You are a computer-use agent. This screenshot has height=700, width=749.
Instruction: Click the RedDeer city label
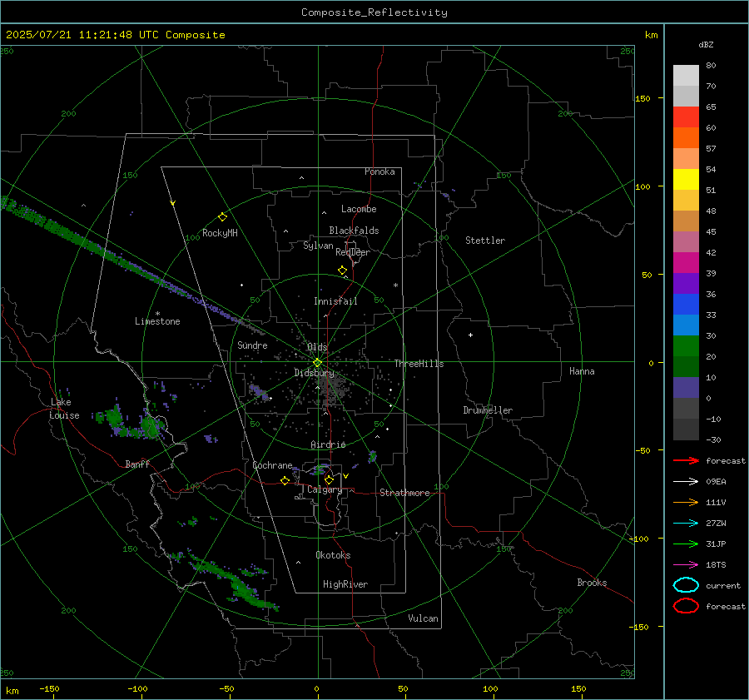353,252
